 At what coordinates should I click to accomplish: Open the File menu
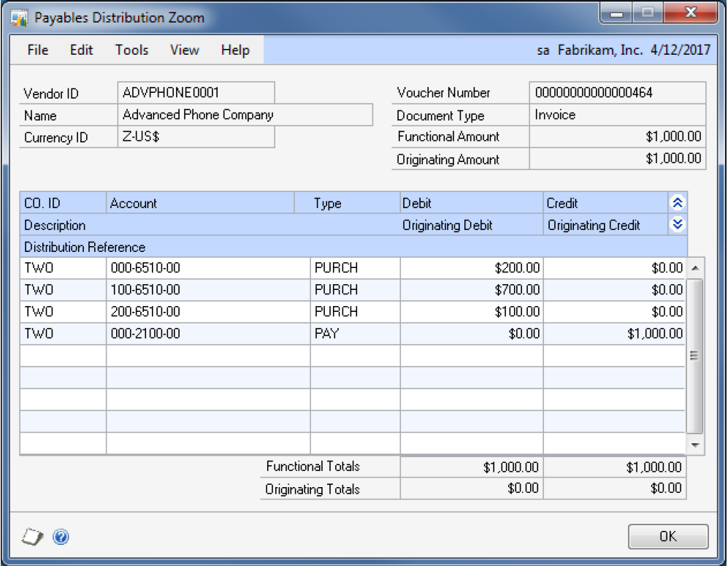37,50
